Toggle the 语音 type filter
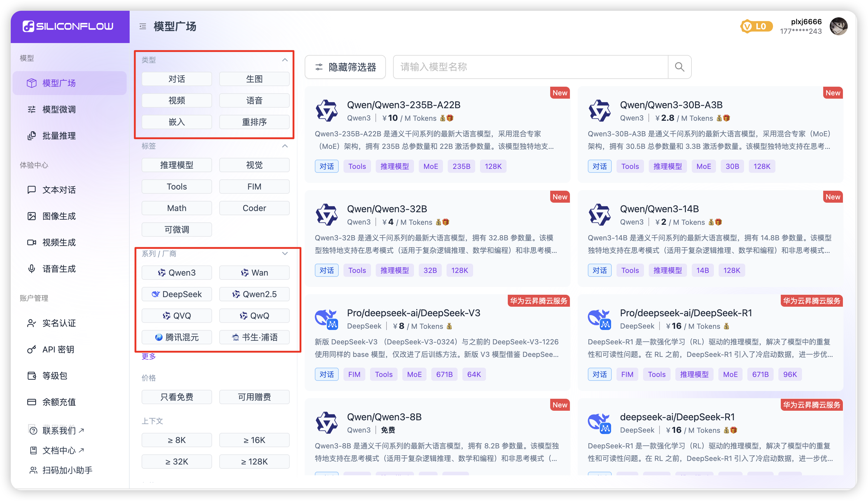The width and height of the screenshot is (868, 501). [x=254, y=100]
